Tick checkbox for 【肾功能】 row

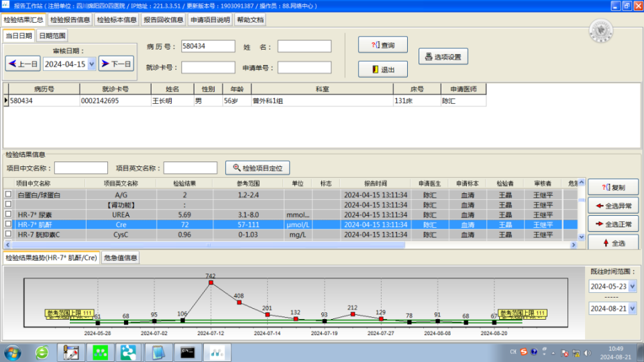8,204
